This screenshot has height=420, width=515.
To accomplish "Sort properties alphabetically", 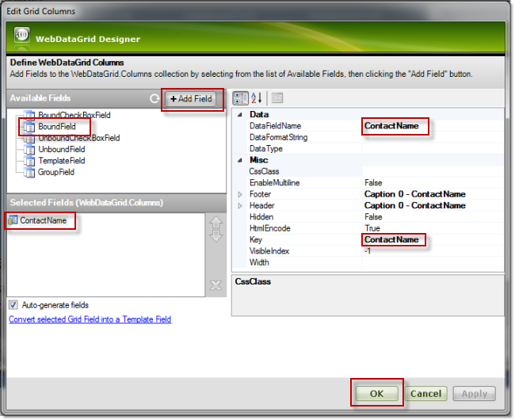I will coord(256,98).
